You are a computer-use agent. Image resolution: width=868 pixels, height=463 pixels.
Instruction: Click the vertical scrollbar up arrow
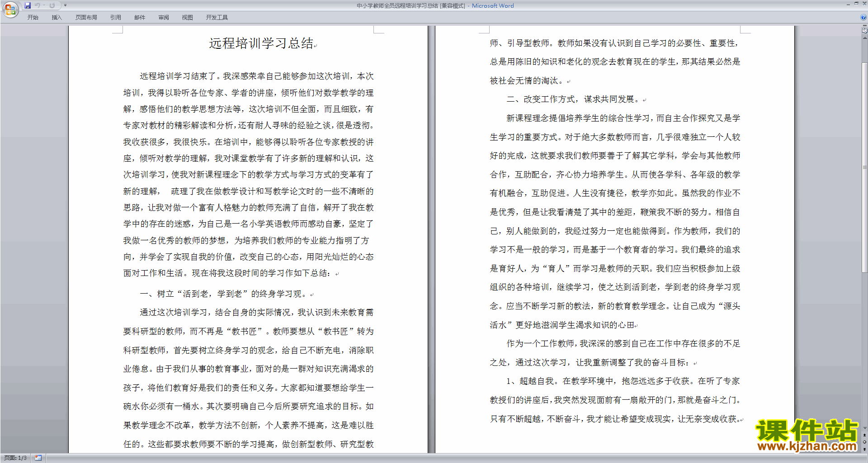[865, 38]
